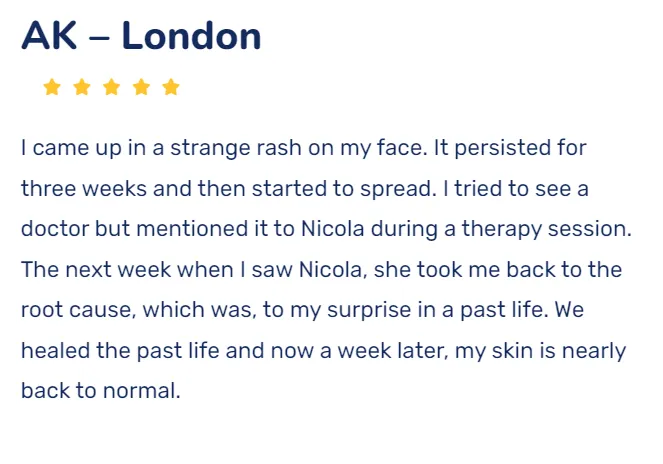Screen dimensions: 663x464
Task: Click the word 'London' in the heading
Action: 192,36
